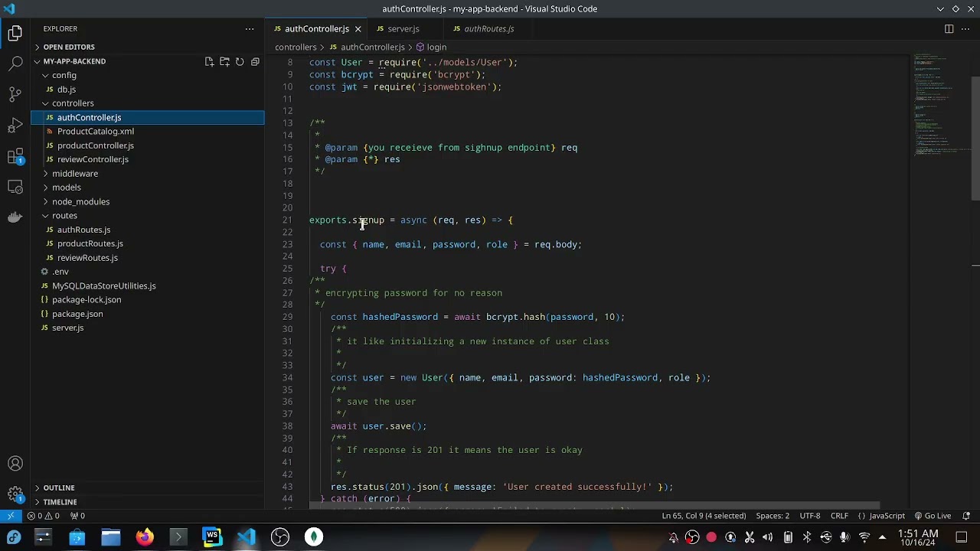
Task: Click the login symbol breadcrumb
Action: click(x=436, y=47)
